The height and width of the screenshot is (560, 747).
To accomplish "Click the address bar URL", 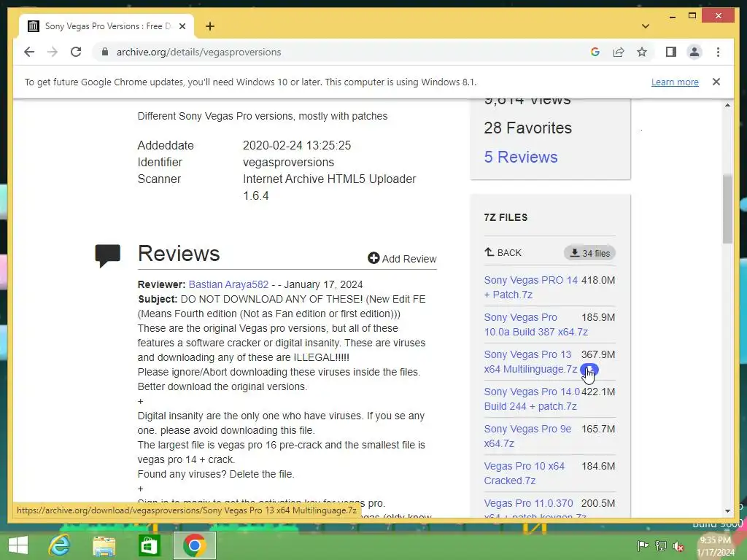I will click(198, 52).
